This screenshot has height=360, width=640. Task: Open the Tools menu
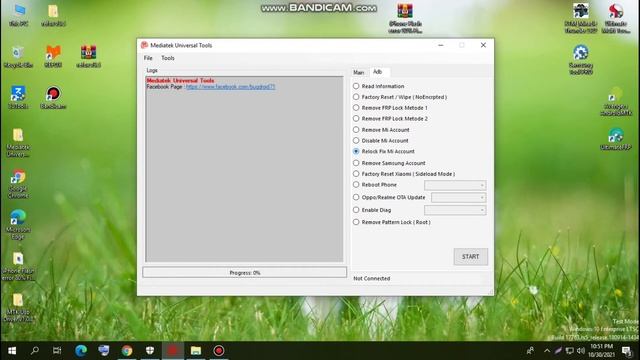(x=168, y=58)
